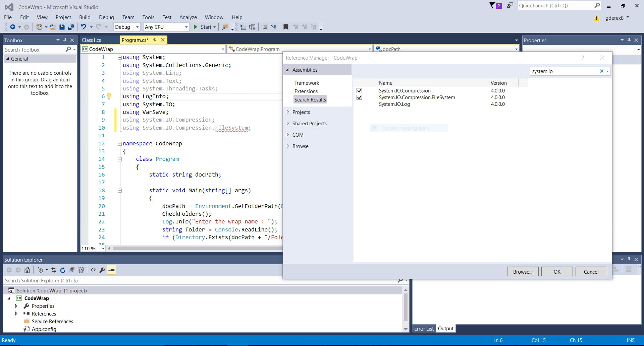The image size is (644, 346).
Task: Click the View Code icon in Solution Explorer
Action: point(93,270)
